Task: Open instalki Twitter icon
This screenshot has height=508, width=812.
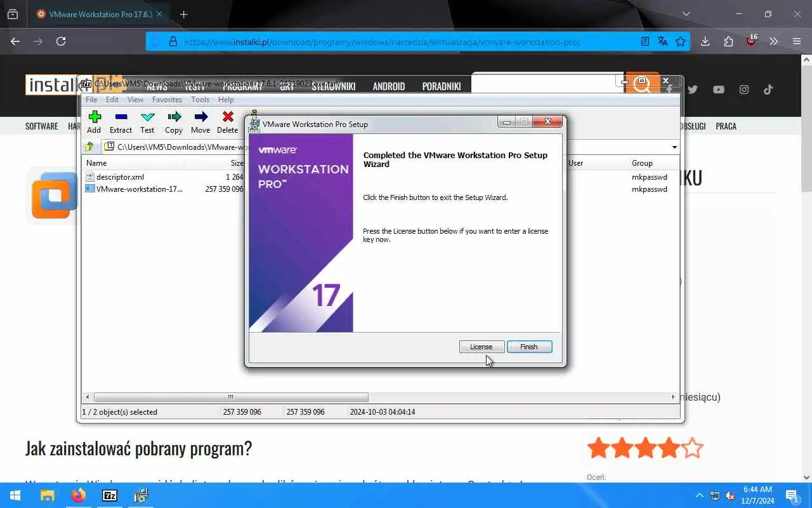Action: coord(692,90)
